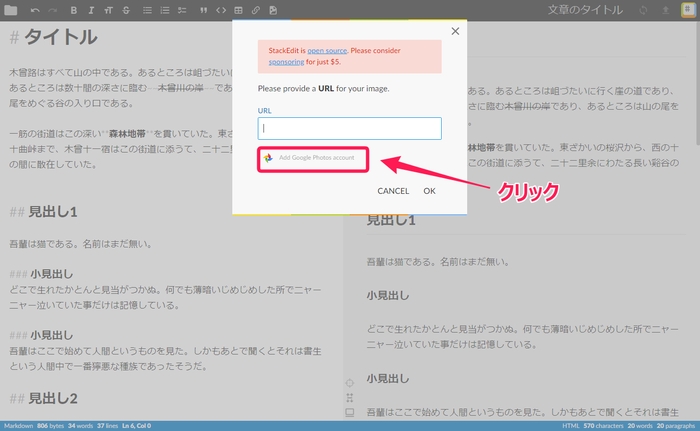Image resolution: width=700 pixels, height=431 pixels.
Task: Click the CANCEL button
Action: click(x=393, y=191)
